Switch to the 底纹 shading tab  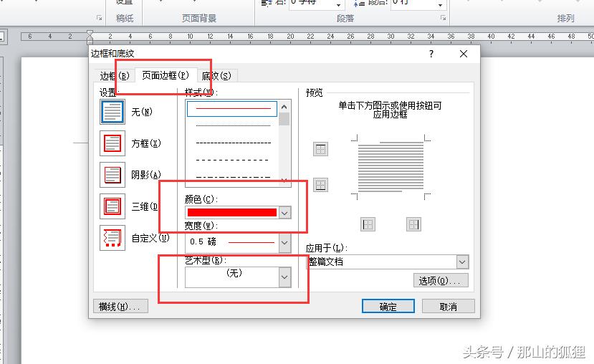click(216, 76)
